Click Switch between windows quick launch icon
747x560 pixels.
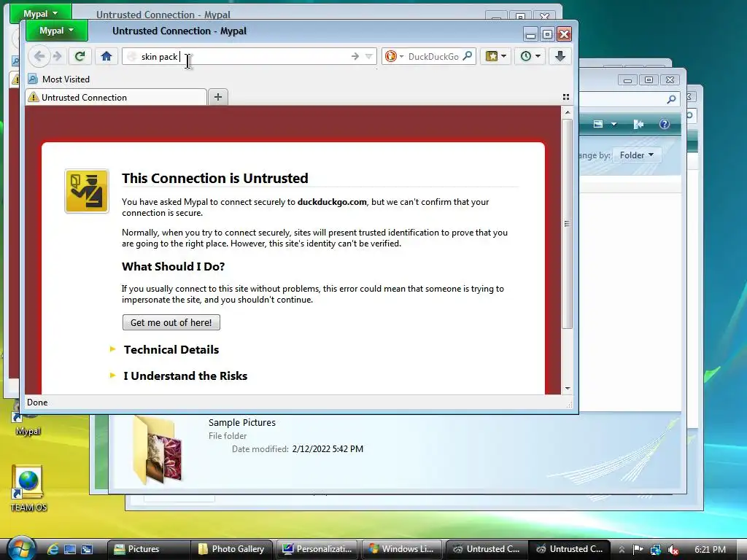[87, 549]
